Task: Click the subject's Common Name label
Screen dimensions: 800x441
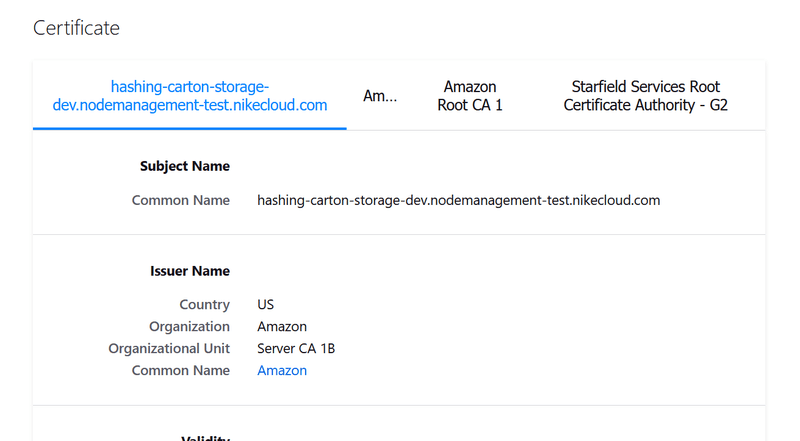Action: [181, 200]
